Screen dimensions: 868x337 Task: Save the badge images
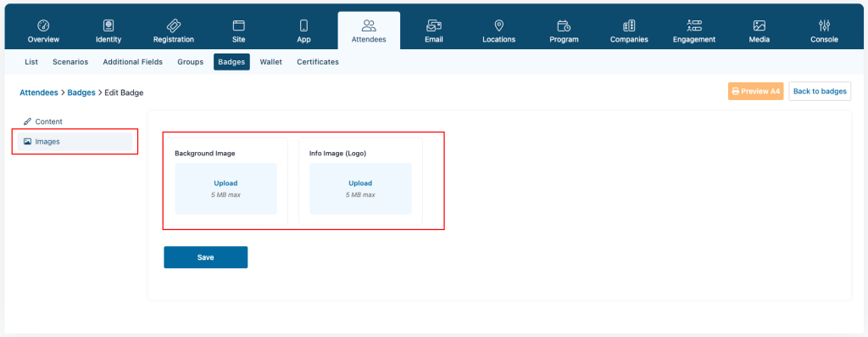coord(205,257)
